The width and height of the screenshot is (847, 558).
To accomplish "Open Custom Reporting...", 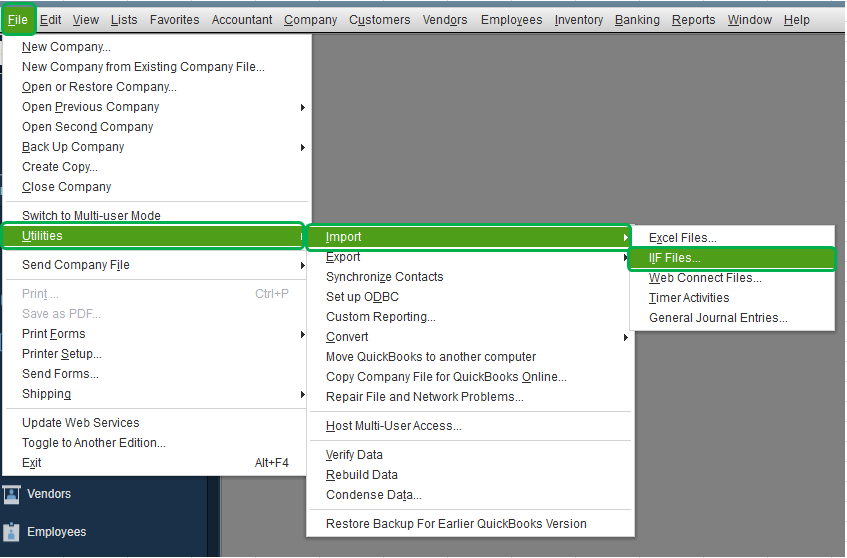I will (x=470, y=317).
